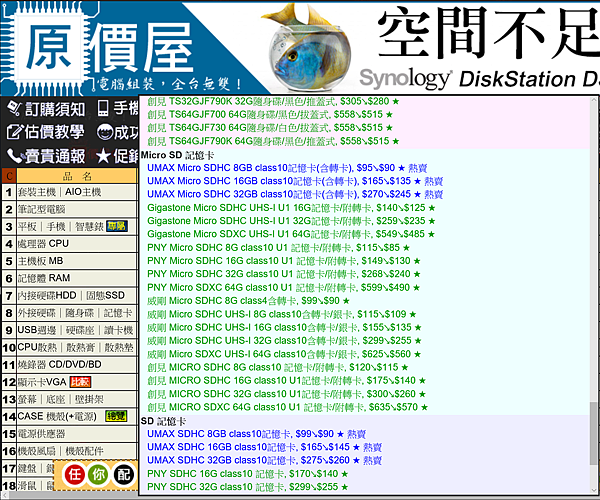Click the star icon beside 促銷
The width and height of the screenshot is (600, 500).
click(x=103, y=156)
